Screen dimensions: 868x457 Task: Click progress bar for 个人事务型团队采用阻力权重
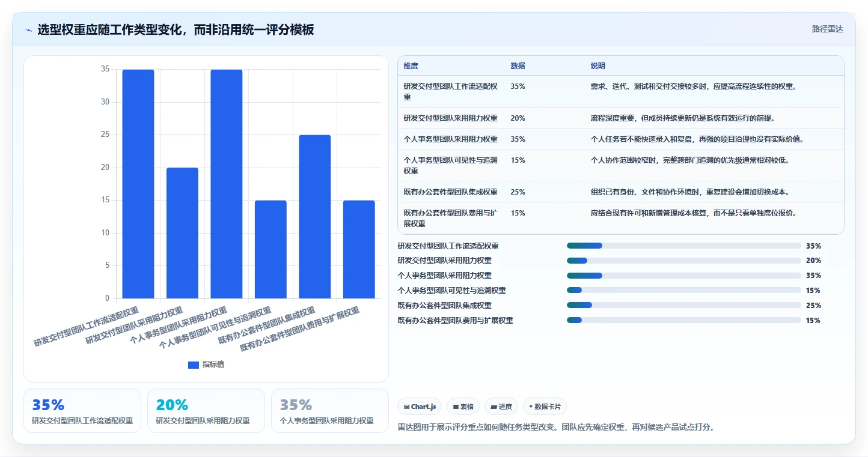[x=684, y=276]
